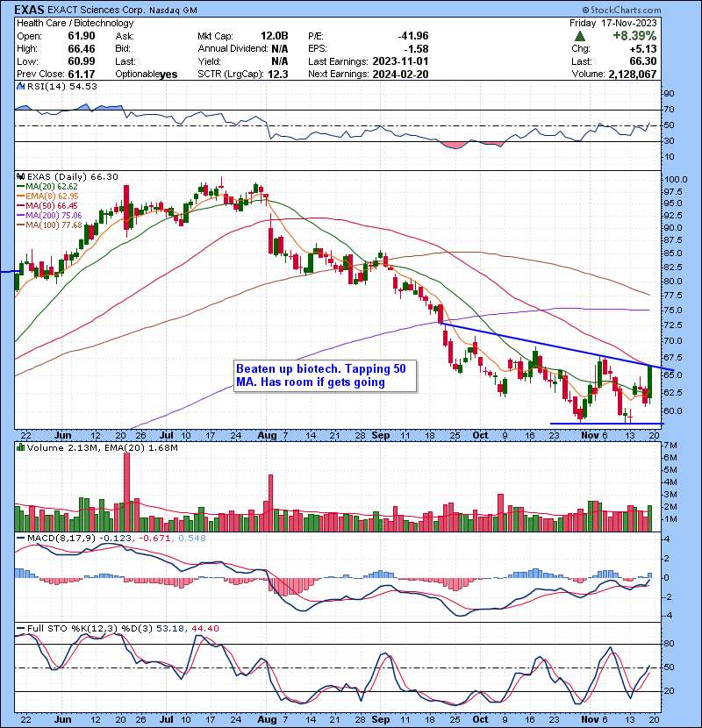Click the Full STO value 53.18
The image size is (702, 728).
coord(170,629)
